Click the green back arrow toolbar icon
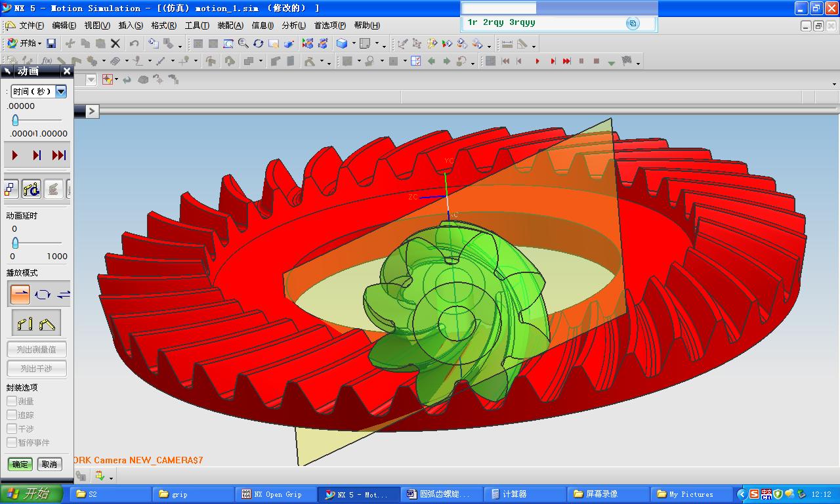The height and width of the screenshot is (504, 840). point(432,61)
